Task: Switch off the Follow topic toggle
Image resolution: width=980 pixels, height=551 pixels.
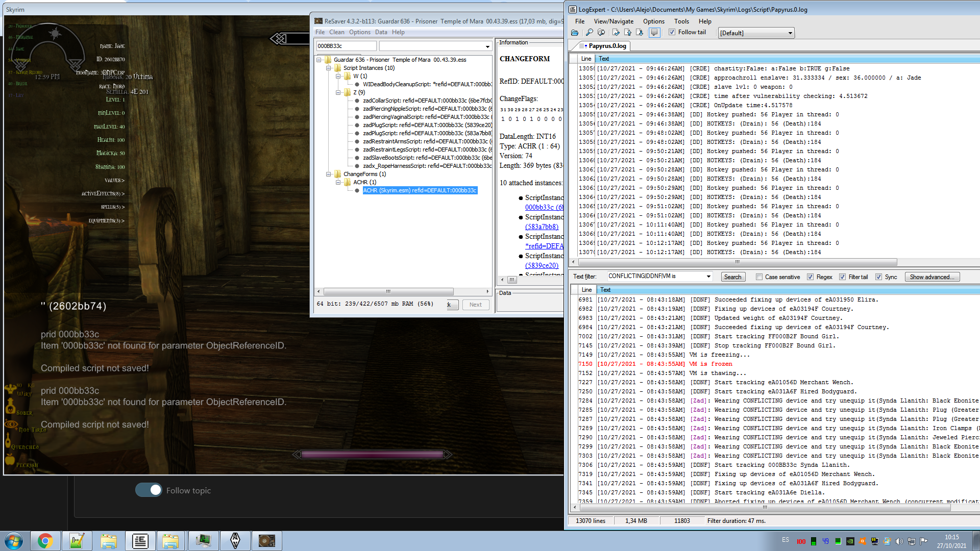Action: [x=149, y=490]
